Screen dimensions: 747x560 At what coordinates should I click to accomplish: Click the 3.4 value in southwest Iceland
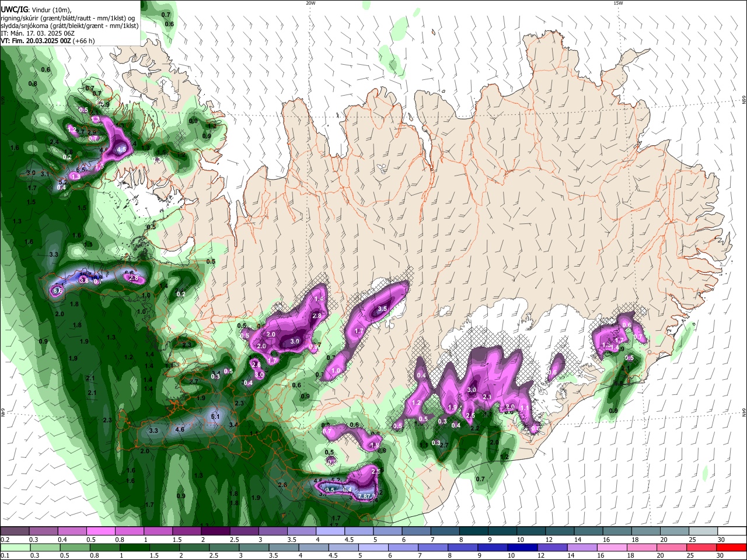click(233, 425)
